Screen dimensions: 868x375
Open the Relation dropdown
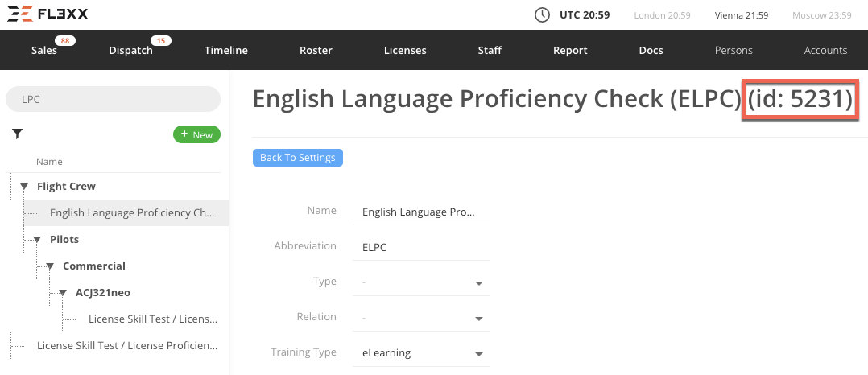click(x=477, y=318)
